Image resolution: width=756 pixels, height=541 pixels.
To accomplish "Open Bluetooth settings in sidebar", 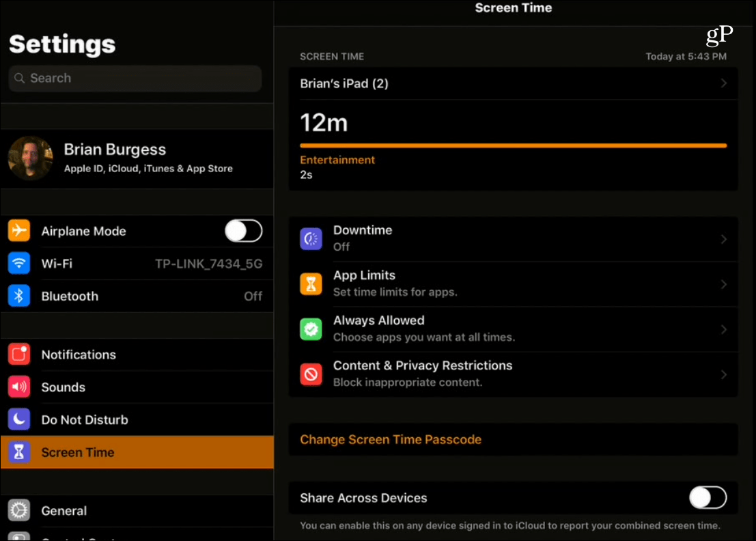I will [x=137, y=296].
